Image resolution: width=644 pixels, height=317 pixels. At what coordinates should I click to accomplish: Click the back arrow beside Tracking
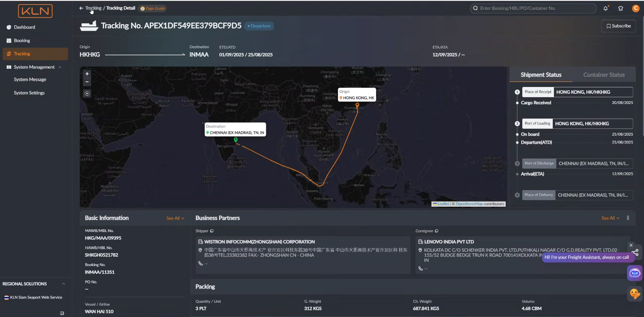[81, 8]
